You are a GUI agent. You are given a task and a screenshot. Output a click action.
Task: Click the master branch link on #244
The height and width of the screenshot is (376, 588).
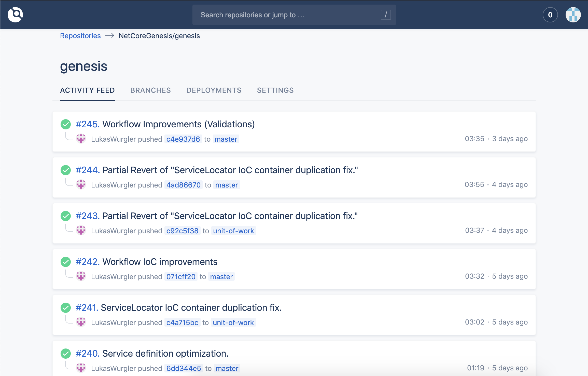[226, 185]
